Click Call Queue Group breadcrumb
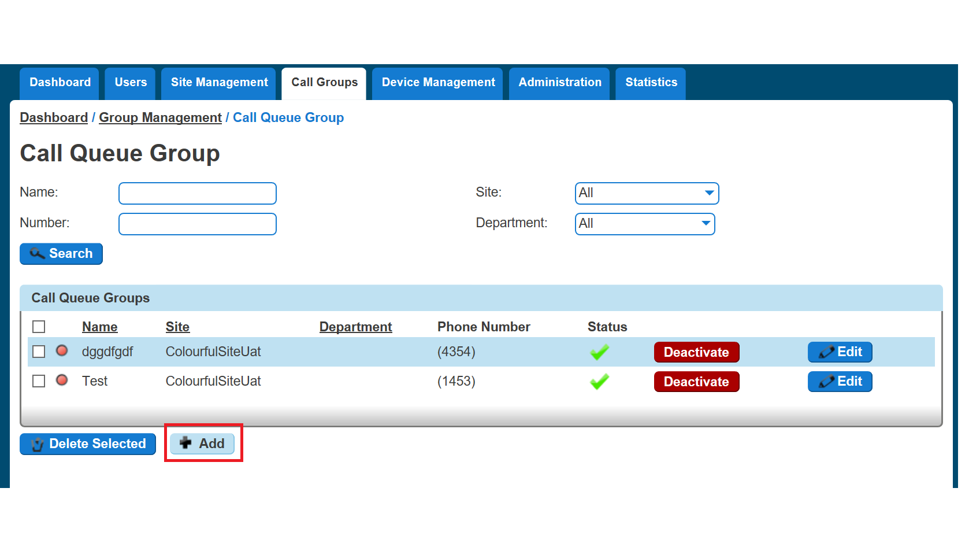980x536 pixels. tap(288, 118)
